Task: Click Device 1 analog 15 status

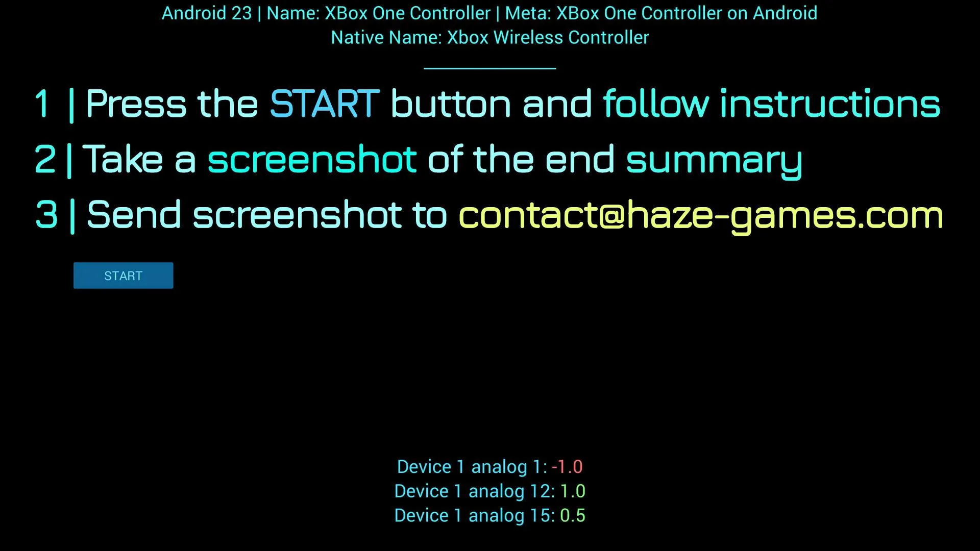Action: pos(489,515)
